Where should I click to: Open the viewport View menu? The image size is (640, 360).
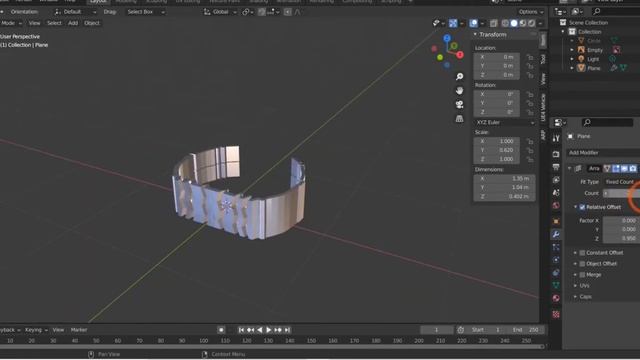(x=34, y=23)
